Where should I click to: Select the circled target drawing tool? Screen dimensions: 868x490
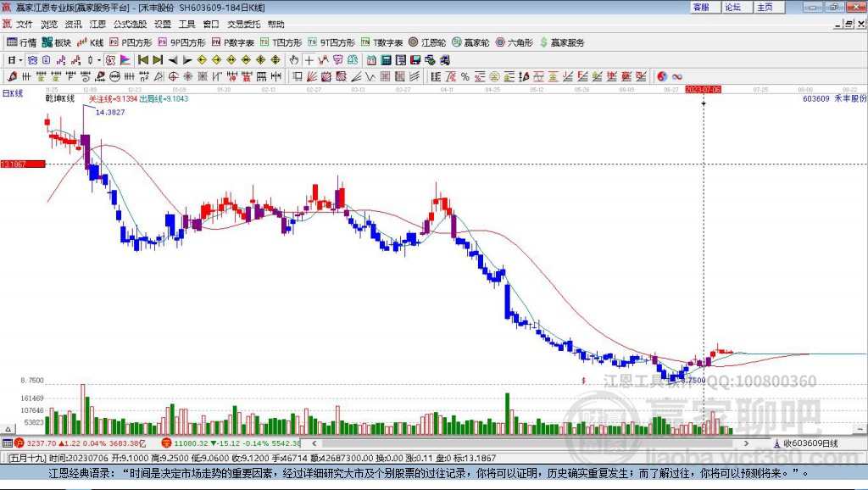click(x=173, y=76)
